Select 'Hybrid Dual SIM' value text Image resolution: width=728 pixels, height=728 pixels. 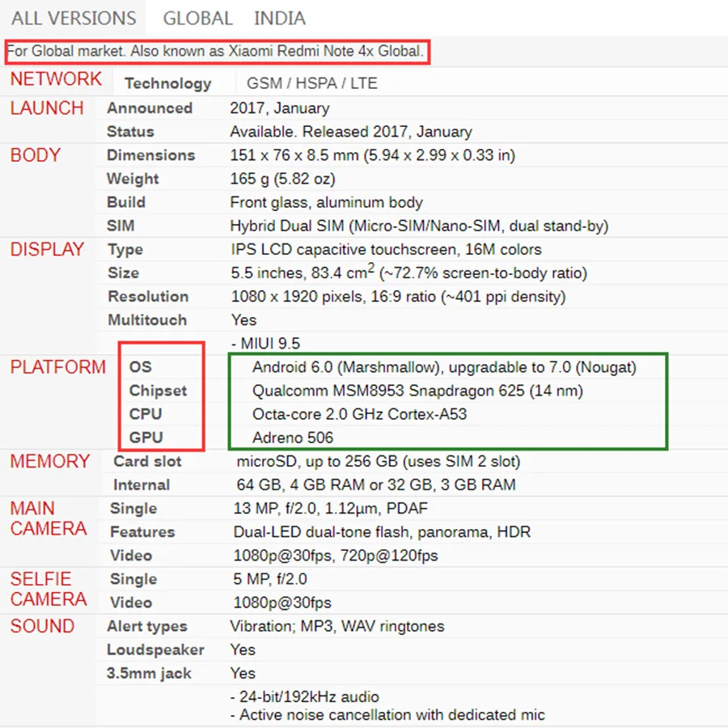[287, 226]
